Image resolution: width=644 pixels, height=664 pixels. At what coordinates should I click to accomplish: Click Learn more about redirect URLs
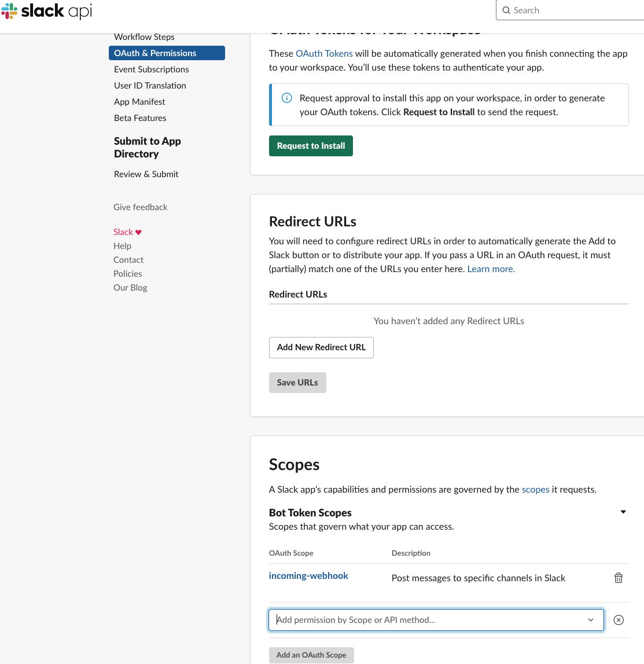click(490, 269)
